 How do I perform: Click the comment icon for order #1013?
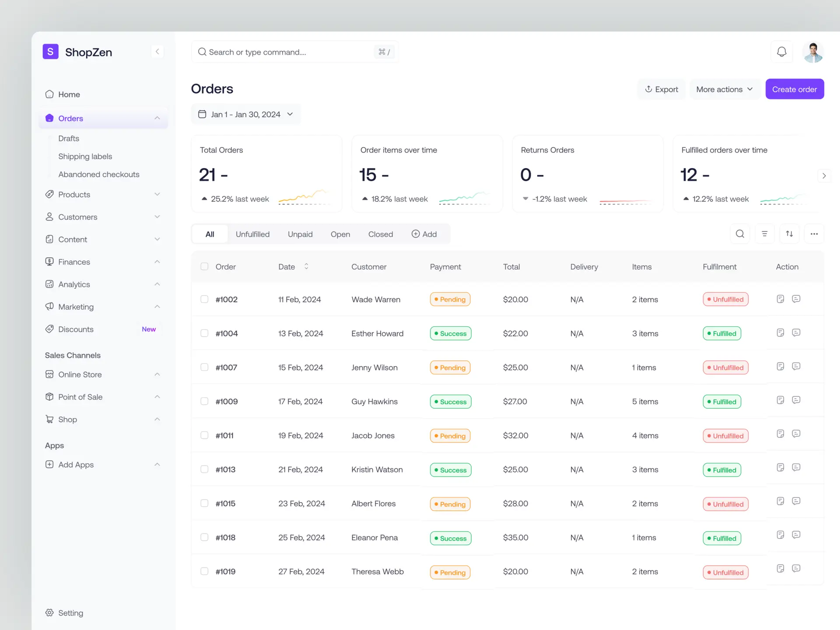point(796,467)
